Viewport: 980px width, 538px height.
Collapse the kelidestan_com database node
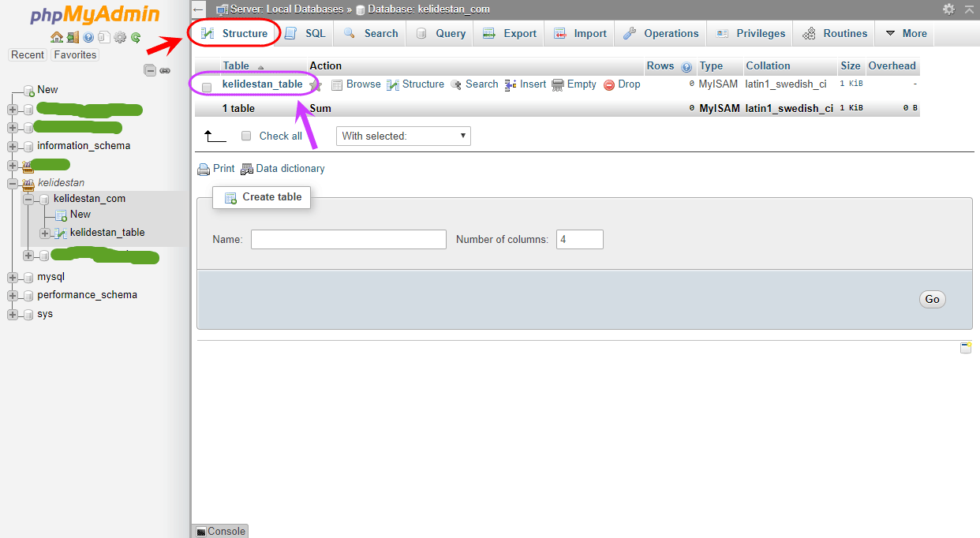coord(28,200)
